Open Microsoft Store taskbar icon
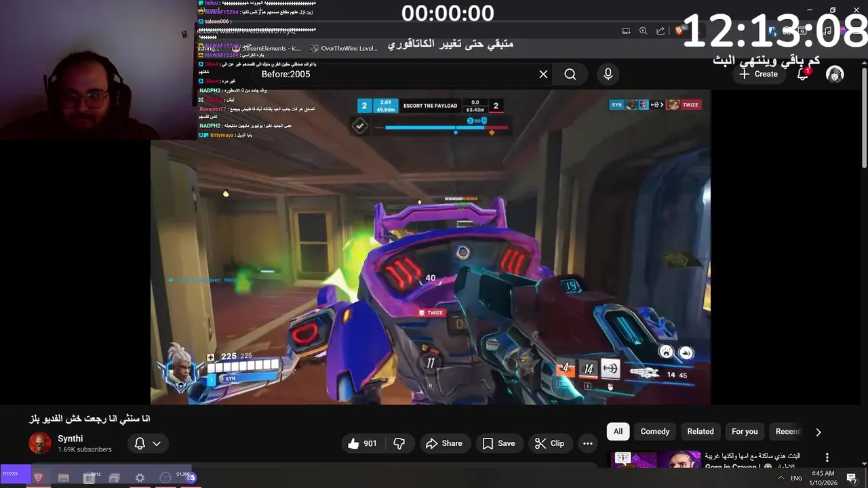868x488 pixels. coord(89,478)
